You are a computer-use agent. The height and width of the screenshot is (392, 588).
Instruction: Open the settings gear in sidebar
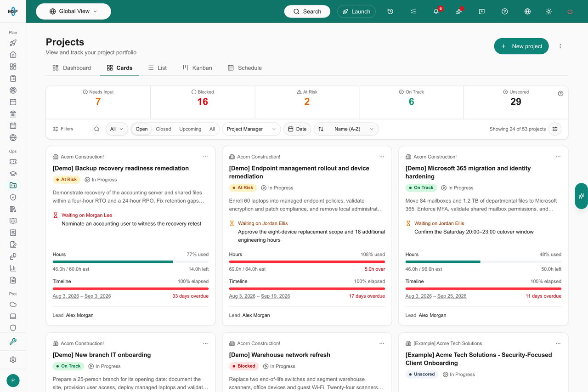13,360
